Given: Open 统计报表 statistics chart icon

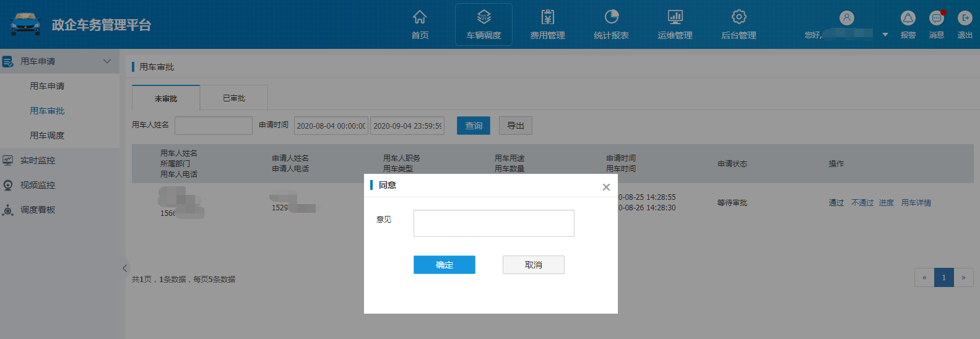Looking at the screenshot, I should 611,17.
